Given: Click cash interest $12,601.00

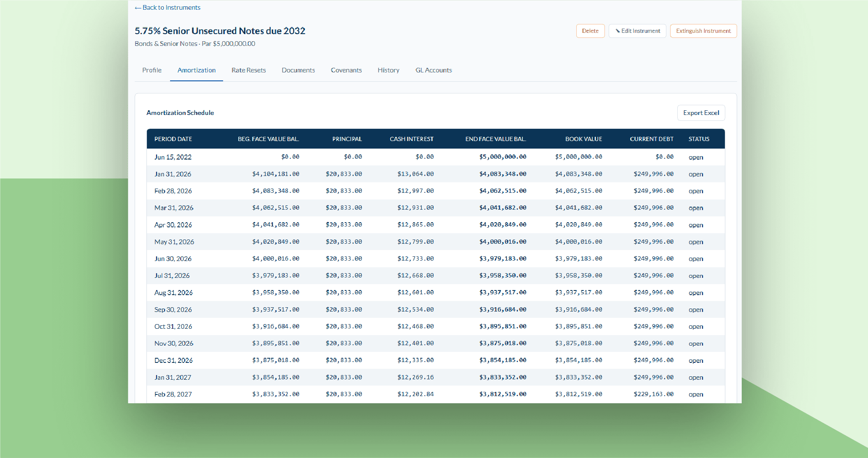Looking at the screenshot, I should (x=415, y=292).
